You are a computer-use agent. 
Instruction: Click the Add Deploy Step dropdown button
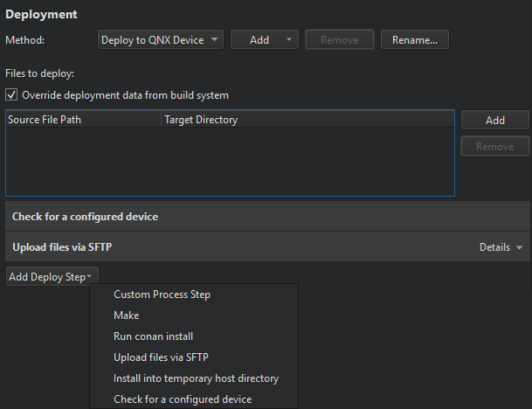pos(51,277)
